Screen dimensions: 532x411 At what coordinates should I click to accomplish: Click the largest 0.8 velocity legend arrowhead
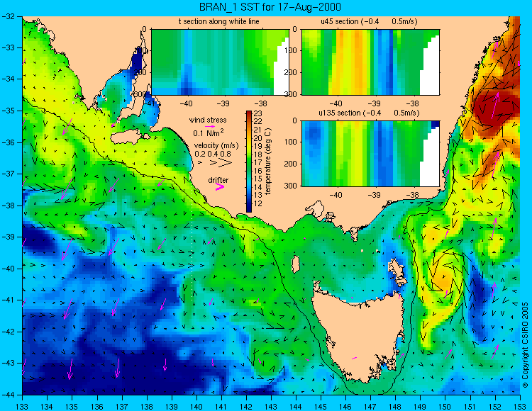coord(225,163)
